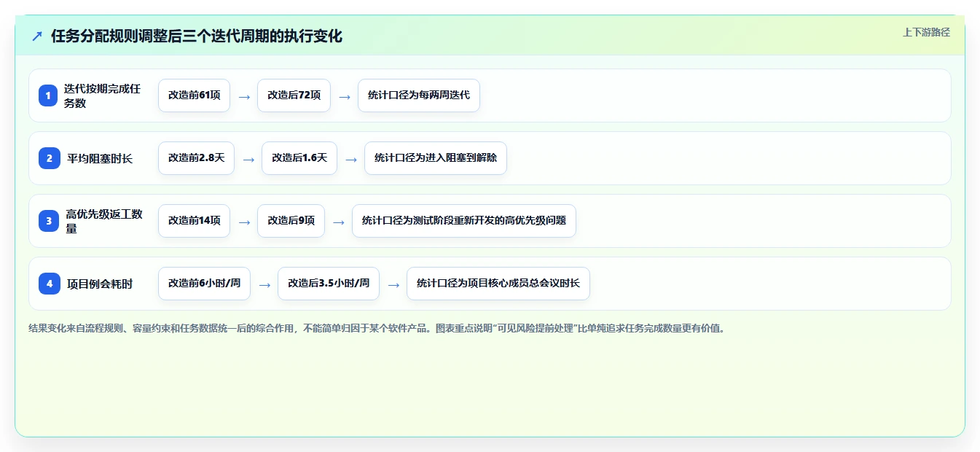Click the number 3 step badge

click(49, 221)
